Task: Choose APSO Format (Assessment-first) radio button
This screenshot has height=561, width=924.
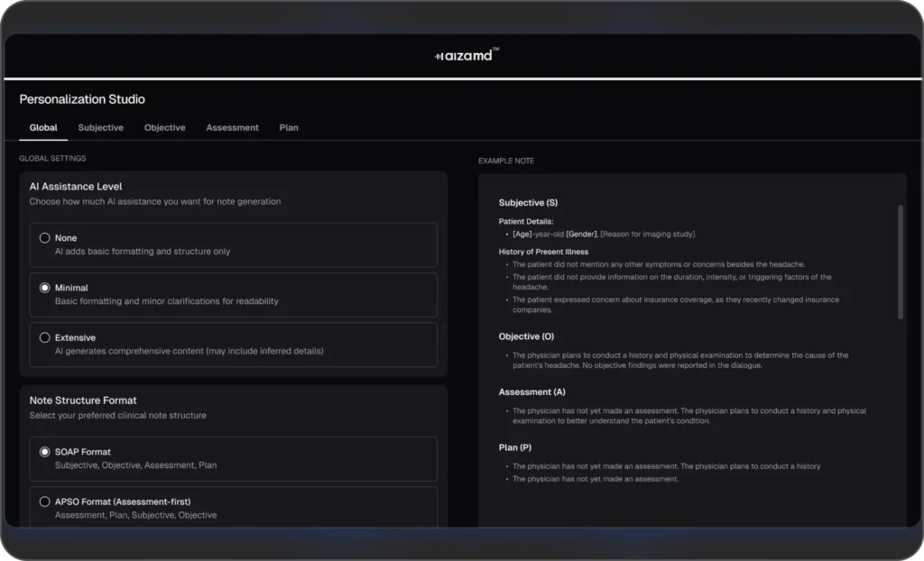Action: [45, 501]
